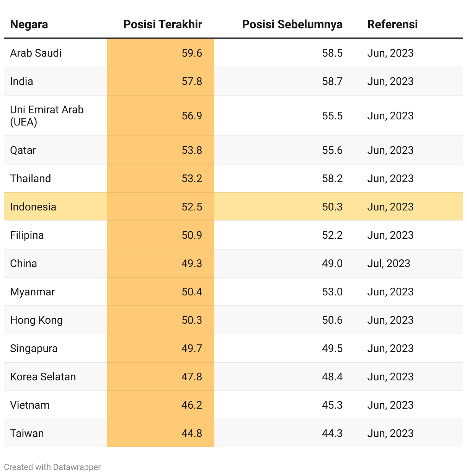The height and width of the screenshot is (476, 467).
Task: Click the Jul, 2023 reference cell
Action: tap(389, 264)
